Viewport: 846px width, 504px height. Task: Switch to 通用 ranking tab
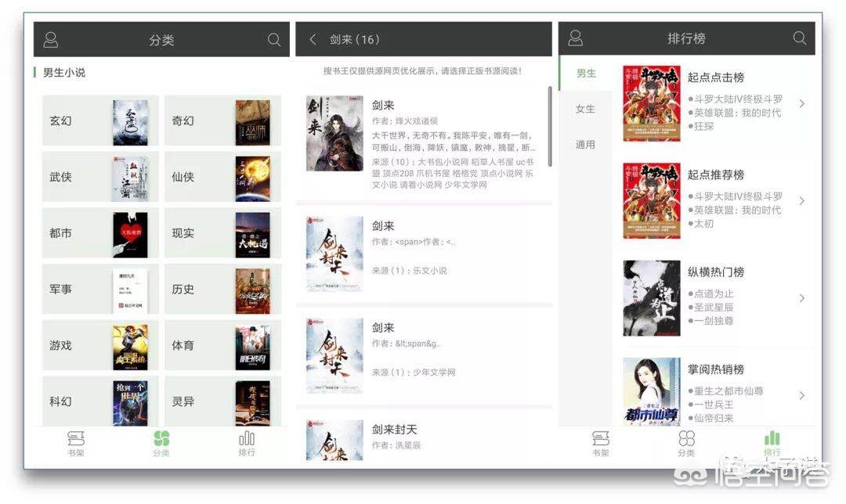(586, 145)
